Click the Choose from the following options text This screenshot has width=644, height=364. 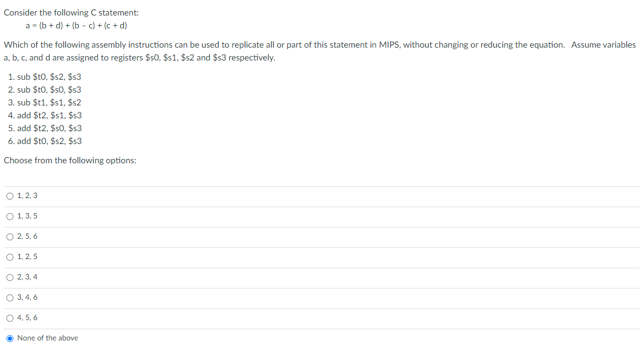click(69, 160)
